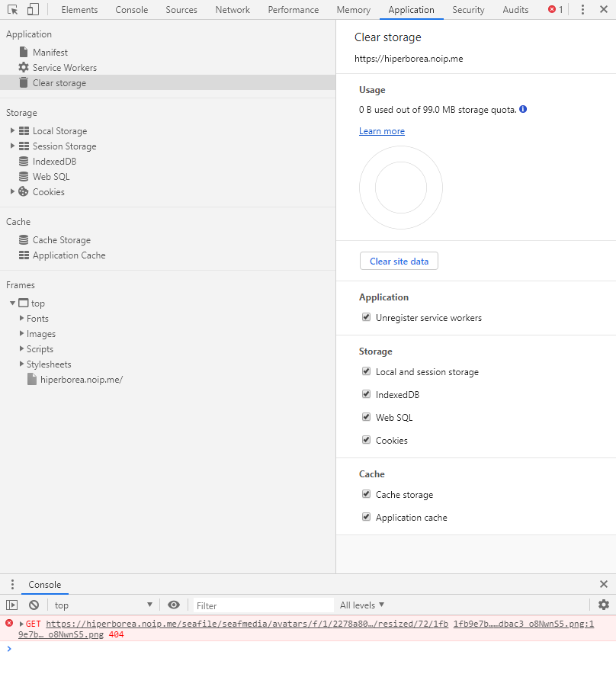Image resolution: width=616 pixels, height=674 pixels.
Task: Expand the Local Storage tree node
Action: (12, 131)
